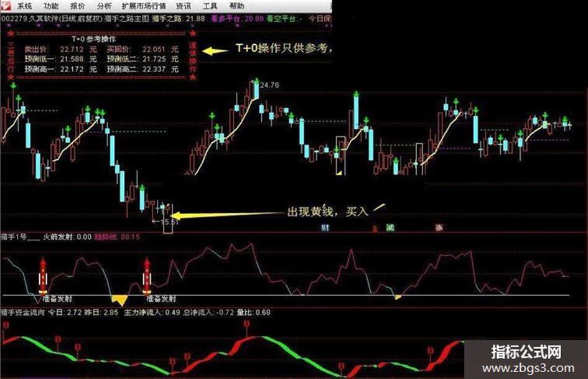Click the 总净流入: -0.72 value
This screenshot has width=588, height=379.
pyautogui.click(x=208, y=312)
